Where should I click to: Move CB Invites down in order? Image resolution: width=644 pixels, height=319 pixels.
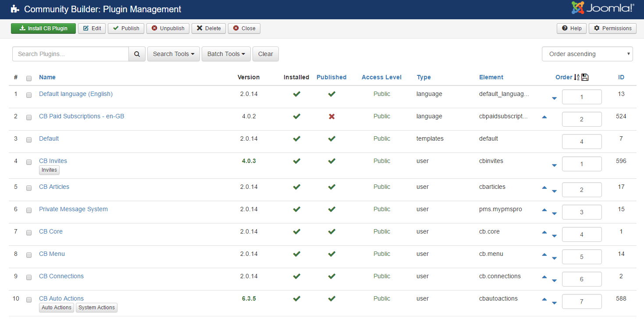pyautogui.click(x=554, y=166)
